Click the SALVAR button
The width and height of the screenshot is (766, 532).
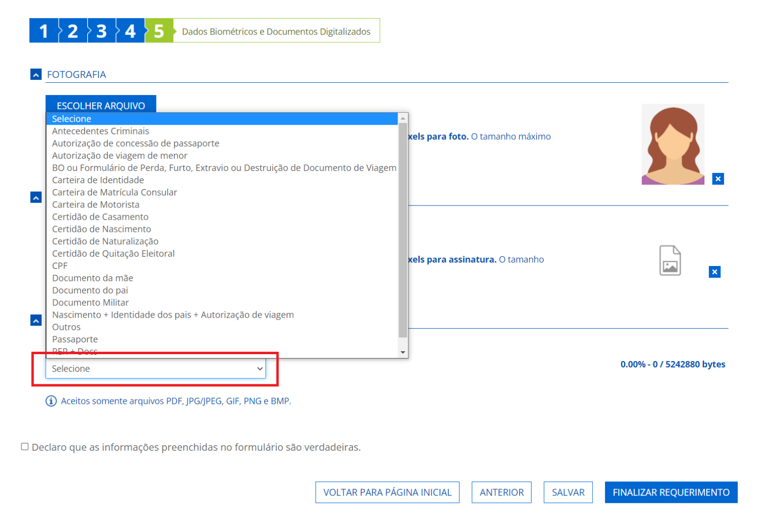[568, 492]
